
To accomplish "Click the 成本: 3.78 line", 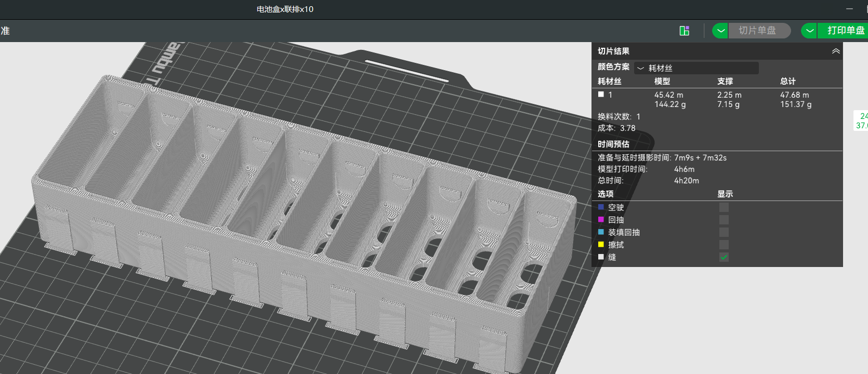I will pyautogui.click(x=616, y=128).
